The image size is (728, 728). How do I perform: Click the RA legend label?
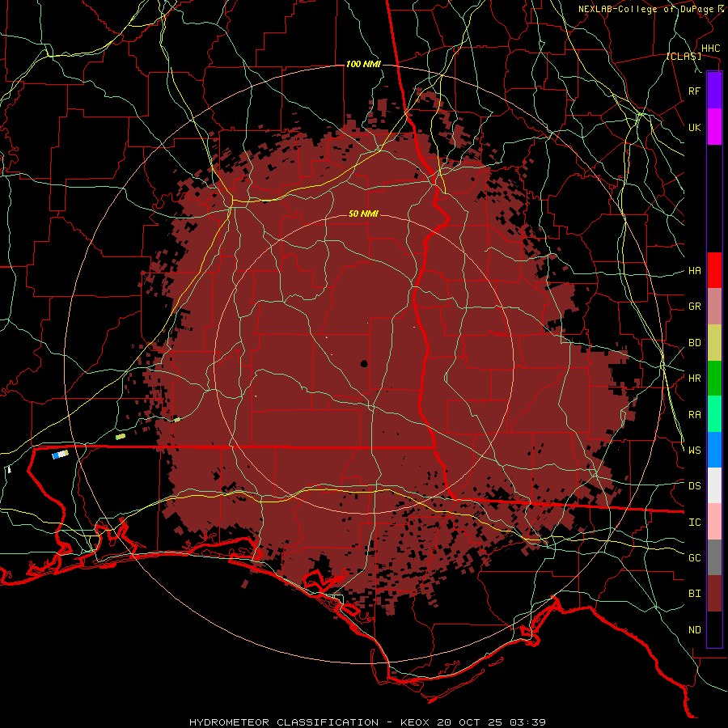click(695, 415)
